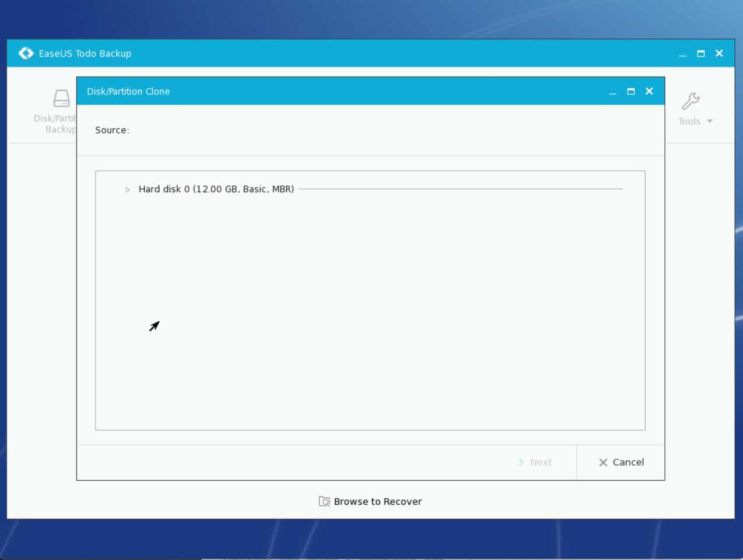Click the folder icon beside Browse to Recover

(x=324, y=501)
